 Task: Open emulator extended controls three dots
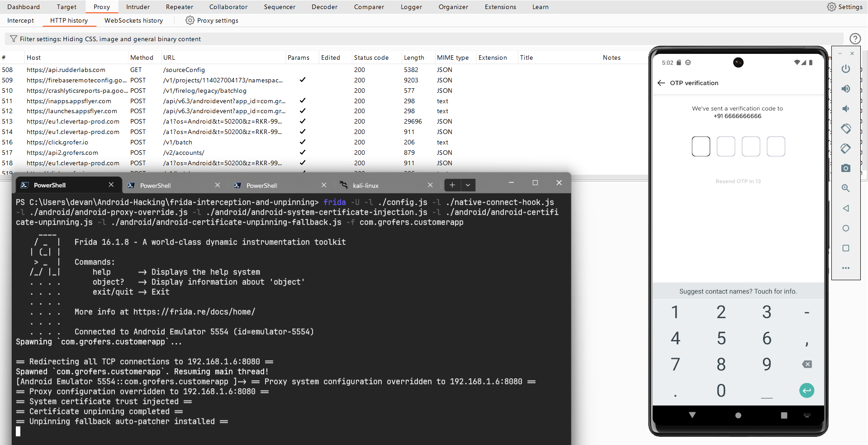tap(845, 268)
